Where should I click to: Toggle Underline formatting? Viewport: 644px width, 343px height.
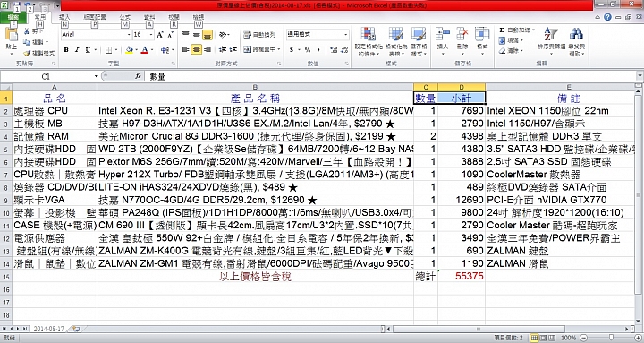point(88,50)
